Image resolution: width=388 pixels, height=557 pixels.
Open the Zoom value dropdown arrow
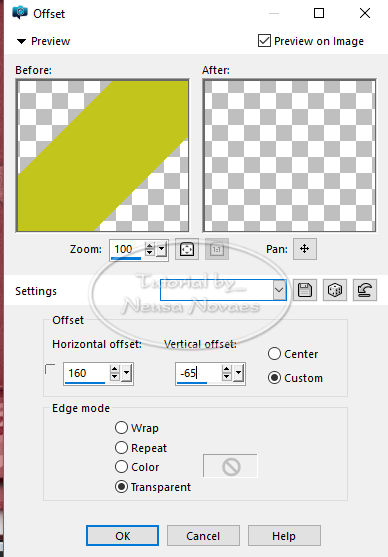tap(162, 249)
